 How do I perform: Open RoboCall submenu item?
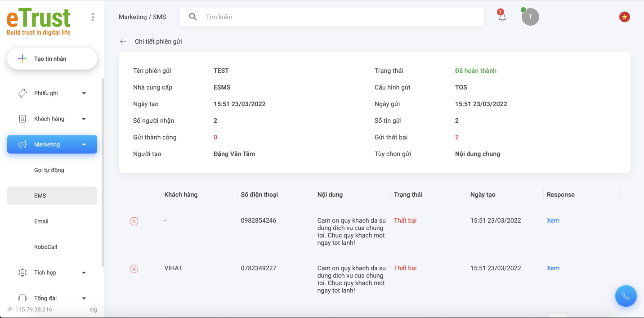point(46,247)
